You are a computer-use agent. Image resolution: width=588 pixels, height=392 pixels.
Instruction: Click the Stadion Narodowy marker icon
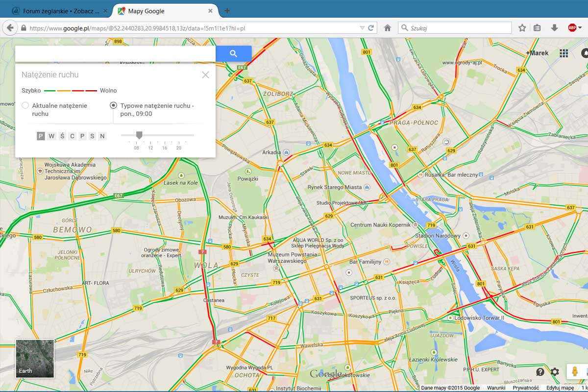465,236
